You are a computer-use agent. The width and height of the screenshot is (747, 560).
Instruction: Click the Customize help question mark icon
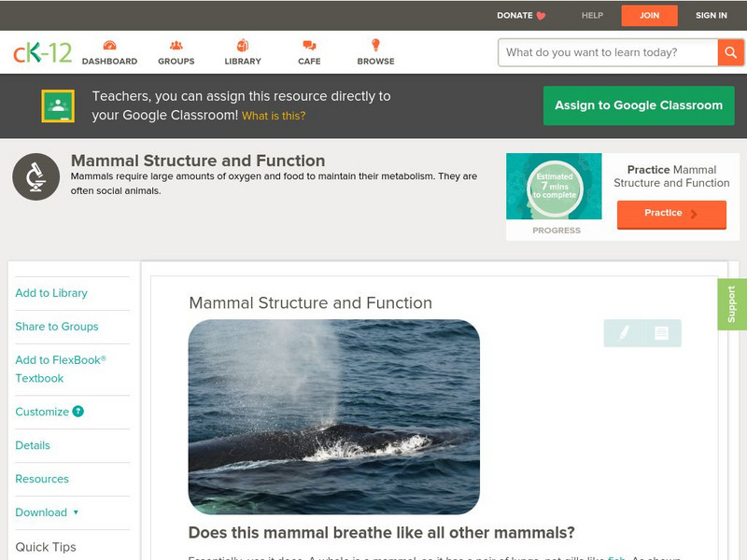pos(78,412)
